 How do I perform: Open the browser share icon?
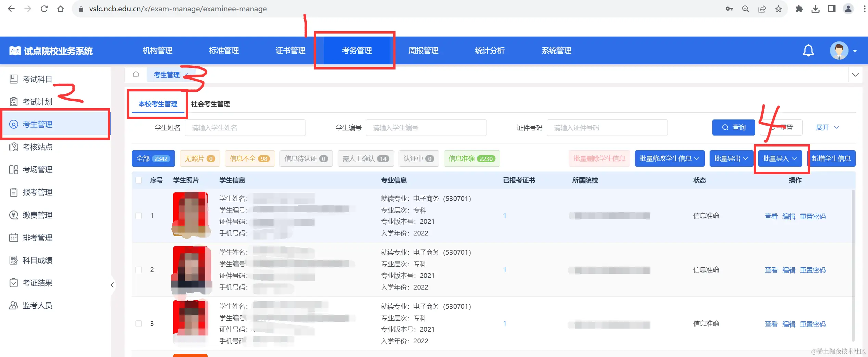tap(762, 9)
